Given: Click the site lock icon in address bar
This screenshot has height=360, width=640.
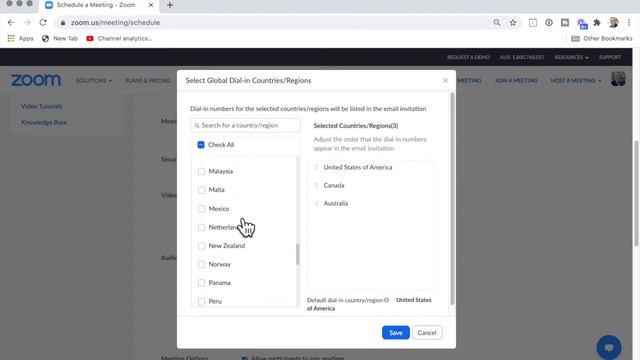Looking at the screenshot, I should 62,23.
